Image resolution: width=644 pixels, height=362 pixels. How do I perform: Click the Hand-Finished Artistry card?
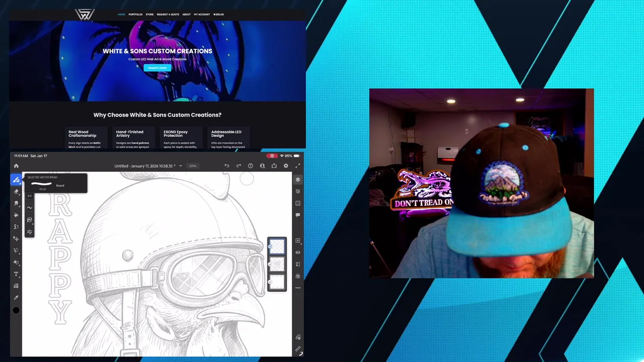coord(133,137)
